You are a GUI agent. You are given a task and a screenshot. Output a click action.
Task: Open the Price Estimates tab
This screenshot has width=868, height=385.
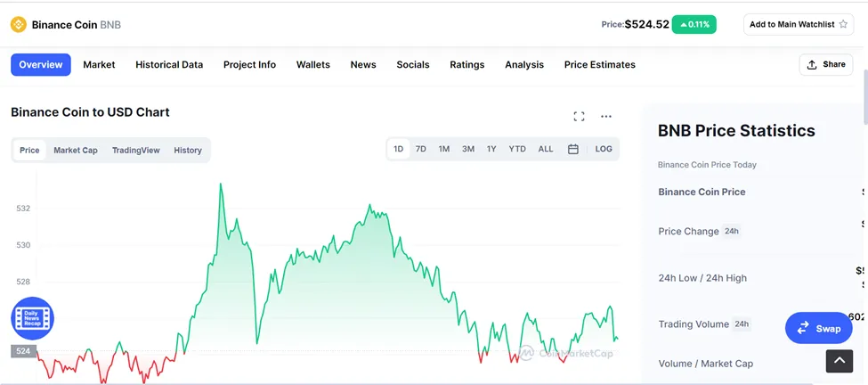tap(599, 65)
